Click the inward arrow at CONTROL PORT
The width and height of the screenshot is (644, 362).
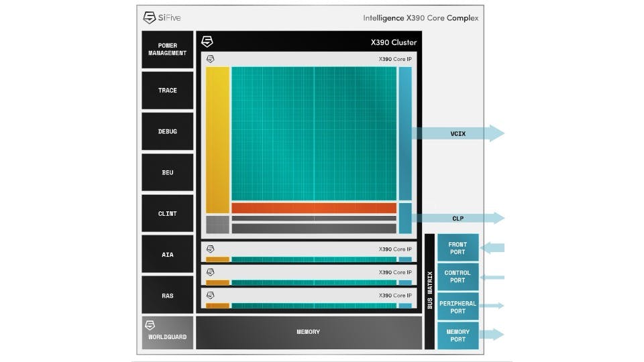click(492, 278)
